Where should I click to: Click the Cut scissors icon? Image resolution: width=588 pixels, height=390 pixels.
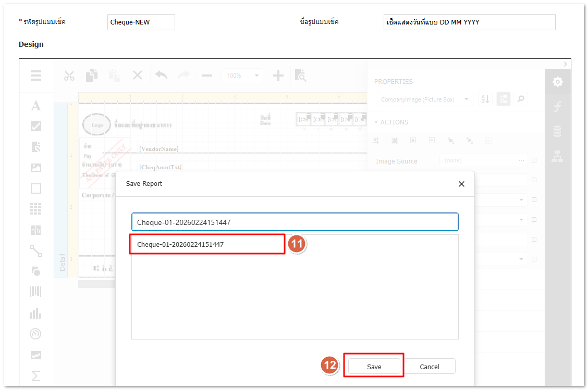tap(69, 76)
